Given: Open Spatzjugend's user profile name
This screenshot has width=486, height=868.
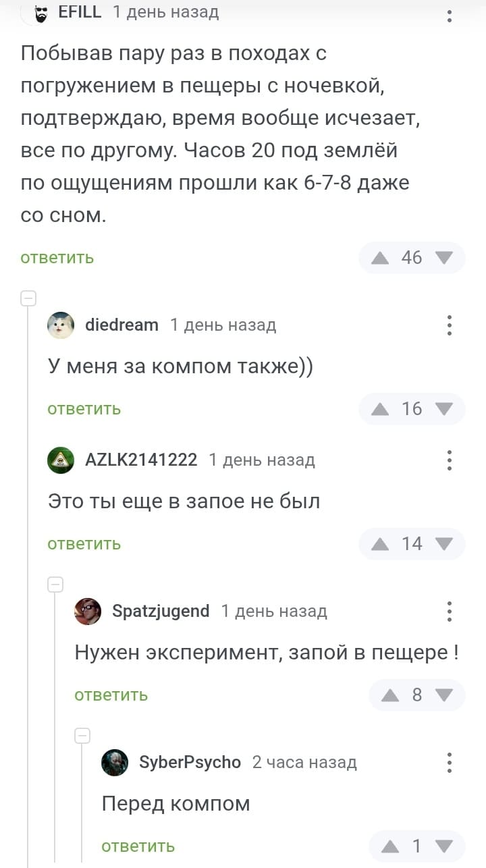Looking at the screenshot, I should pos(161,612).
